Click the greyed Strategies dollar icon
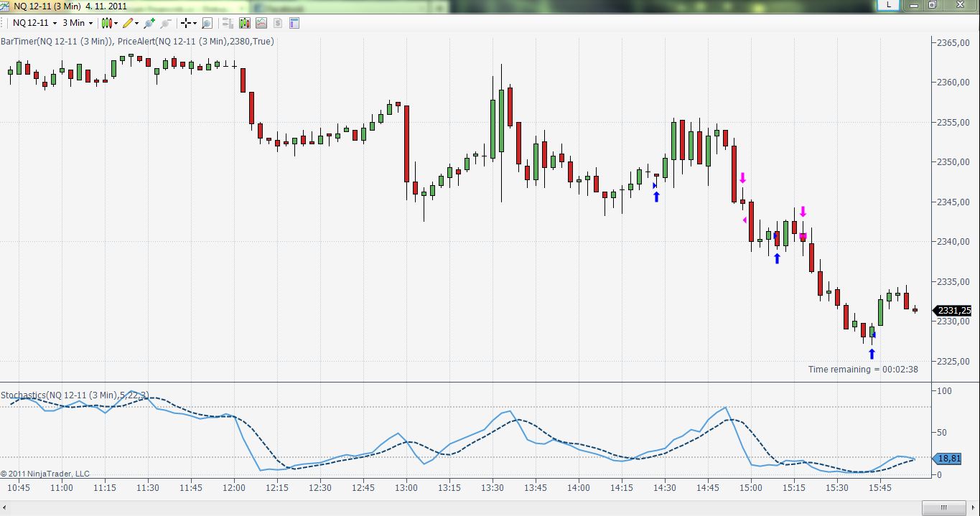The height and width of the screenshot is (516, 980). (x=277, y=23)
